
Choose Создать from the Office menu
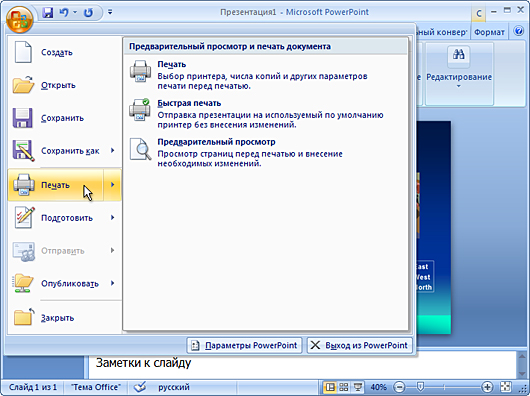pos(64,52)
